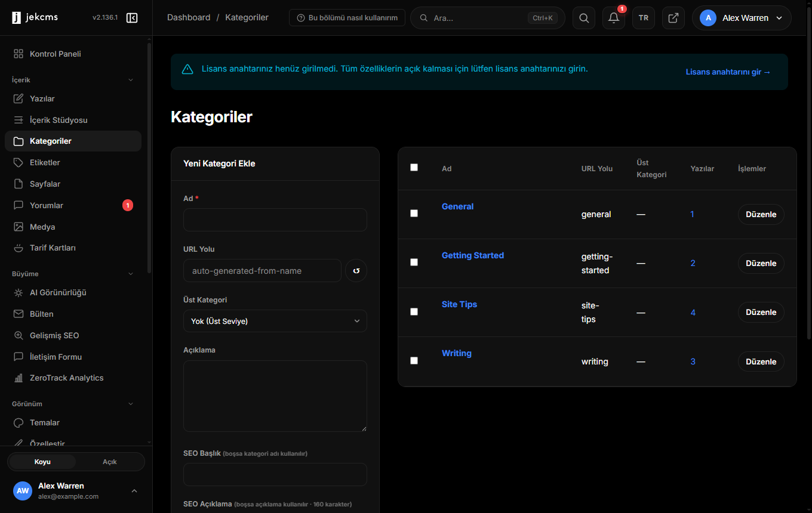The width and height of the screenshot is (812, 513).
Task: Click the Medya image icon
Action: (x=19, y=227)
